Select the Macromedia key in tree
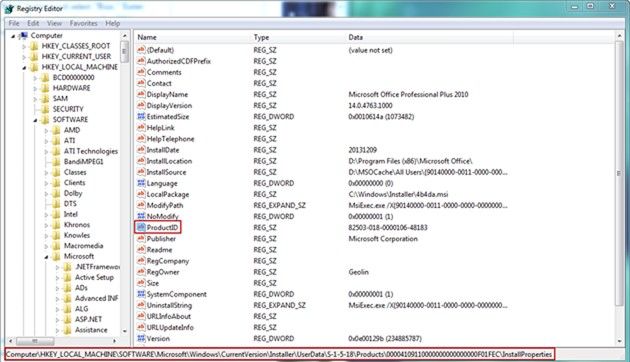The width and height of the screenshot is (630, 362). pyautogui.click(x=84, y=246)
